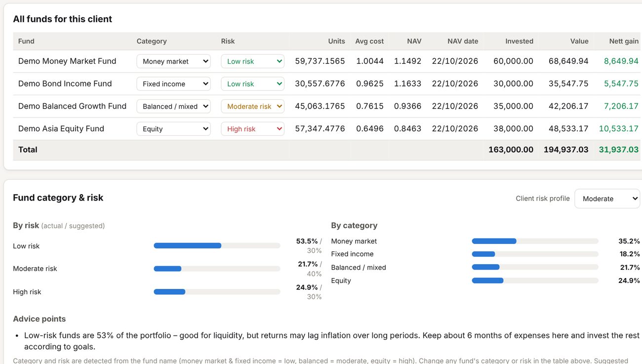Open the Client risk profile dropdown
The image size is (642, 364).
607,199
